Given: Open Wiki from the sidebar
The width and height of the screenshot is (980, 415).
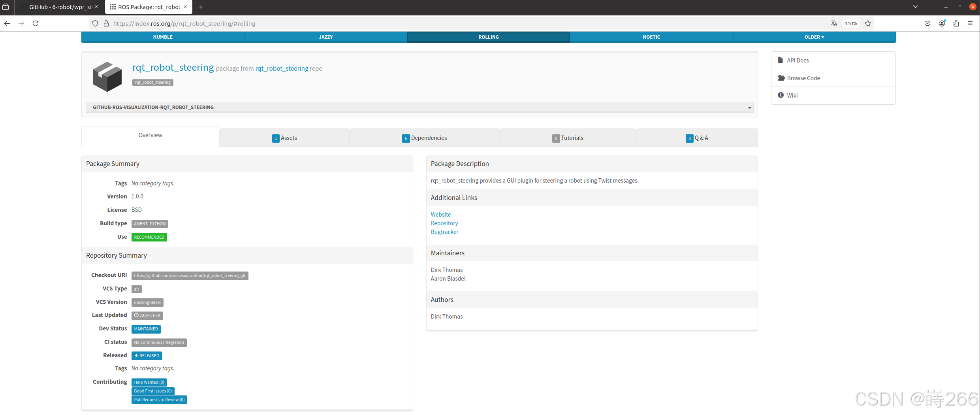Looking at the screenshot, I should pos(833,95).
